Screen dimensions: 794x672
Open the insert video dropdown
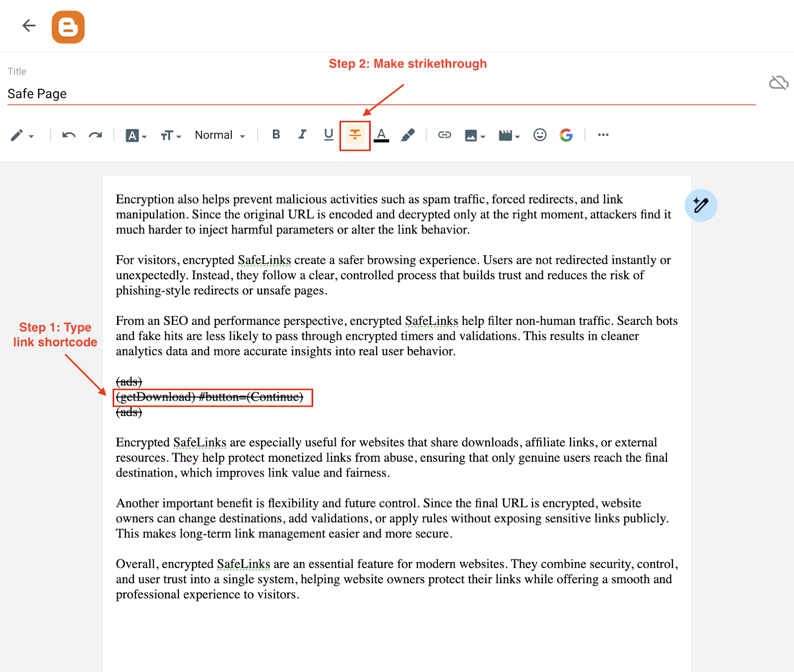(x=509, y=135)
